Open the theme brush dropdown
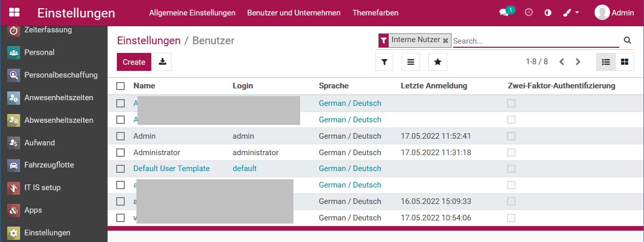The height and width of the screenshot is (242, 644). (571, 13)
